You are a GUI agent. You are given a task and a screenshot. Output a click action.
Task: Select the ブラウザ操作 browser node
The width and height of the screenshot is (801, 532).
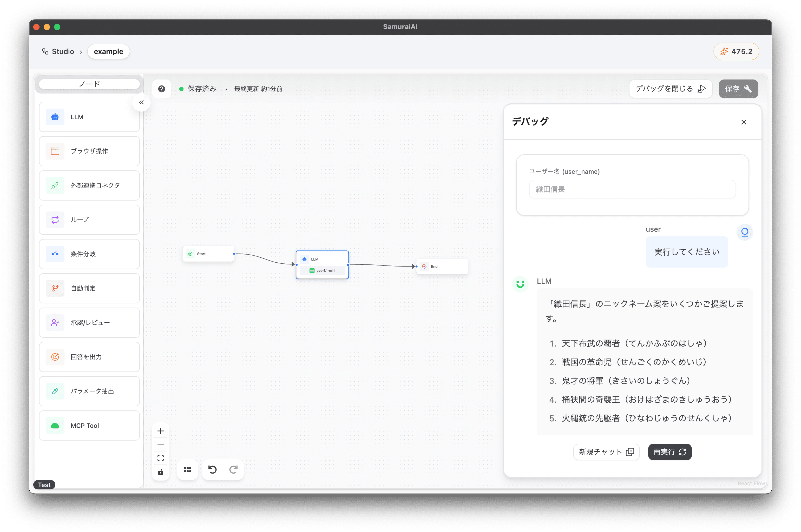(x=89, y=151)
